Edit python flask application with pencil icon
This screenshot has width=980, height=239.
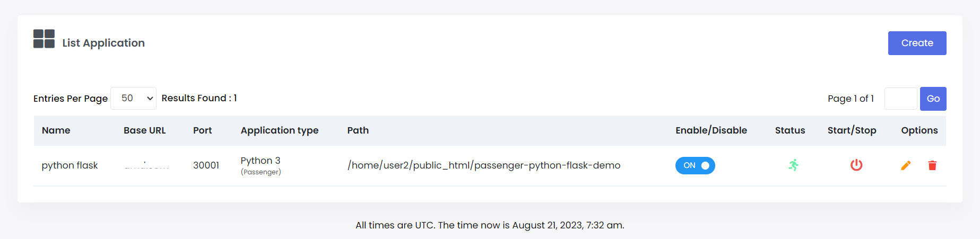pos(906,165)
